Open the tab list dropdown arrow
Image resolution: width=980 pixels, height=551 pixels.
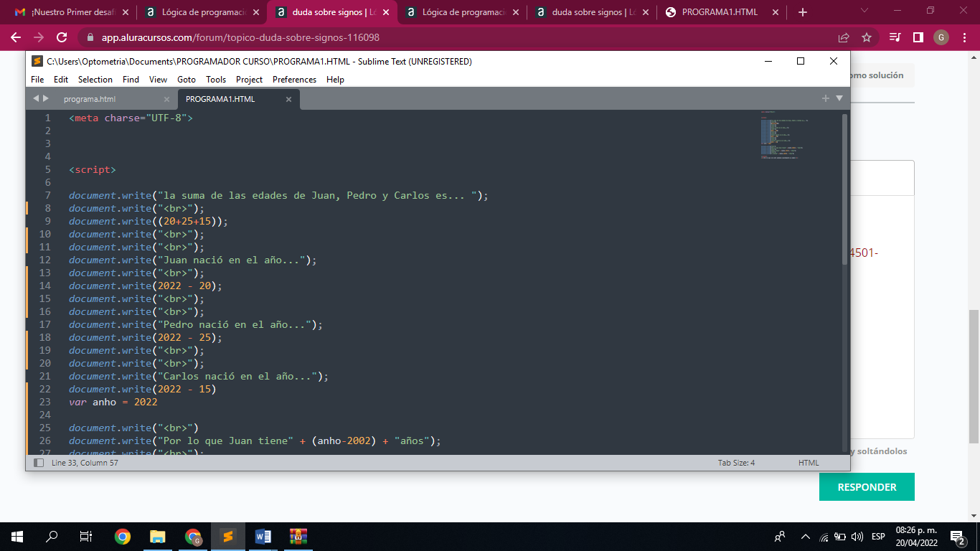[839, 98]
